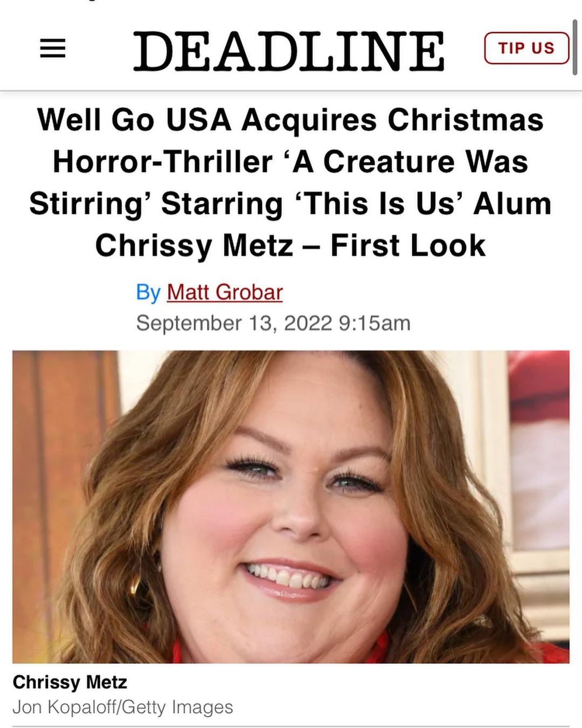Submit a tip using red-outlined button

tap(526, 48)
